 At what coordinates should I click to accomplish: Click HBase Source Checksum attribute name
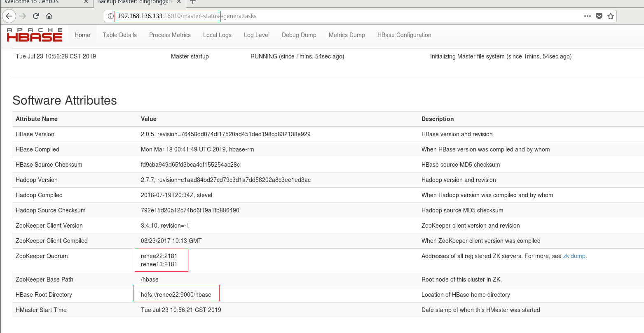[x=49, y=165]
